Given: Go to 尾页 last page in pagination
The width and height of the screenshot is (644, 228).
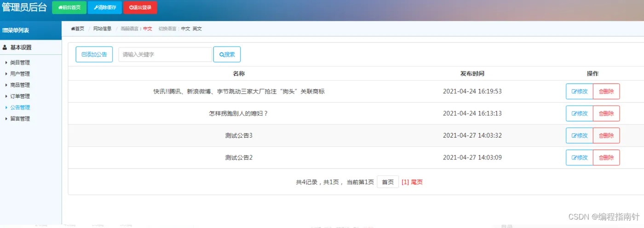Looking at the screenshot, I should (x=417, y=182).
